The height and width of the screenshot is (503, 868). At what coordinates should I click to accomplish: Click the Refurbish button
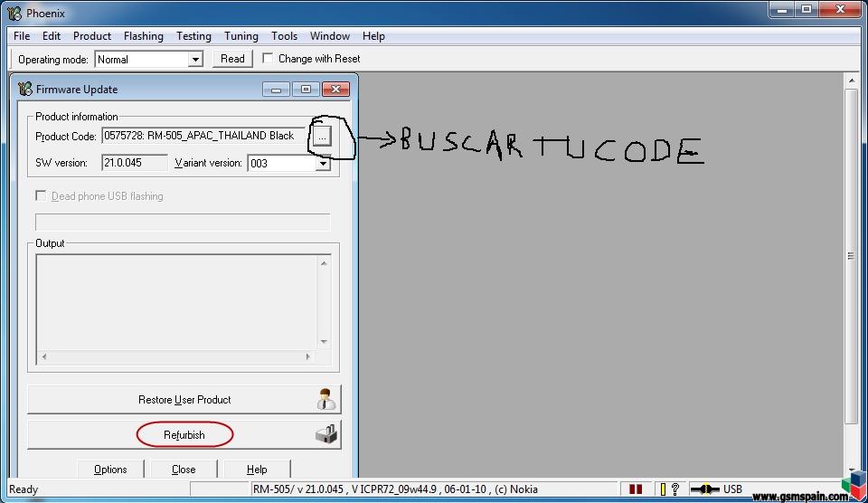coord(184,435)
